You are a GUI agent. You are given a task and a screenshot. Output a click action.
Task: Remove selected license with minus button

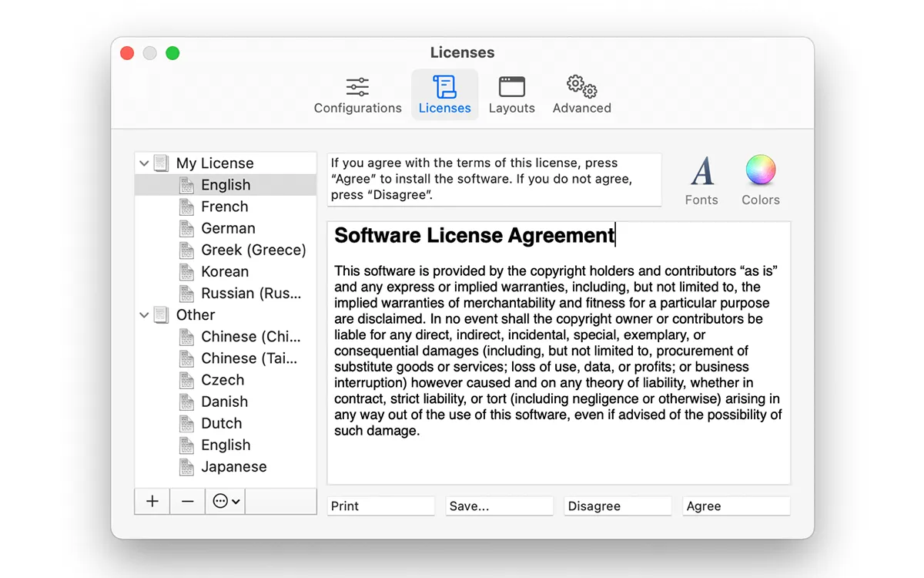click(188, 502)
